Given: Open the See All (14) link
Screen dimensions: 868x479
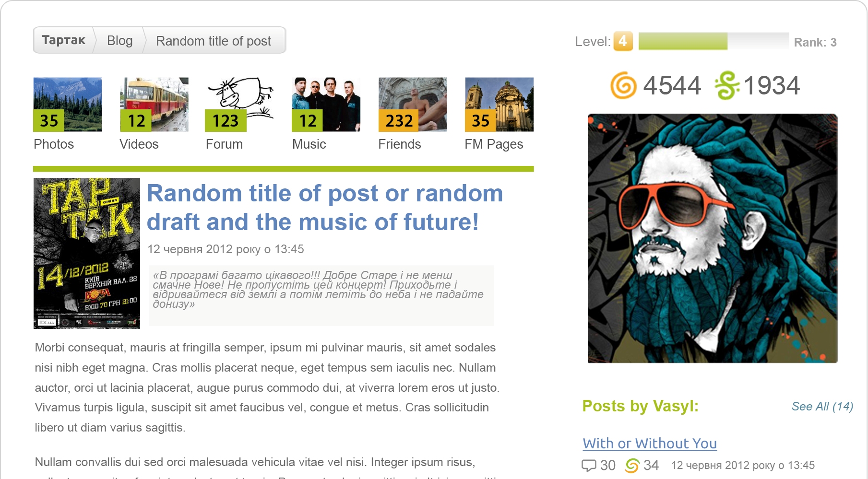Looking at the screenshot, I should pyautogui.click(x=822, y=407).
